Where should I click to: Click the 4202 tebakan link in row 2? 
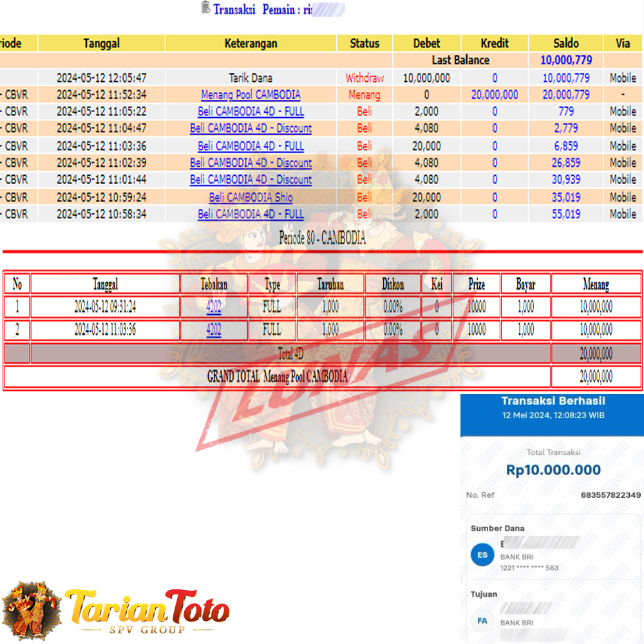point(214,330)
